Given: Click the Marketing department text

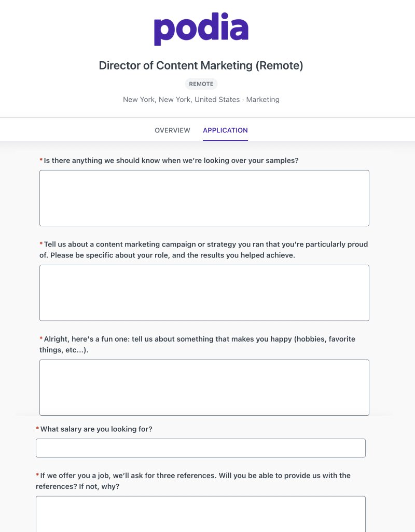Looking at the screenshot, I should pos(263,100).
